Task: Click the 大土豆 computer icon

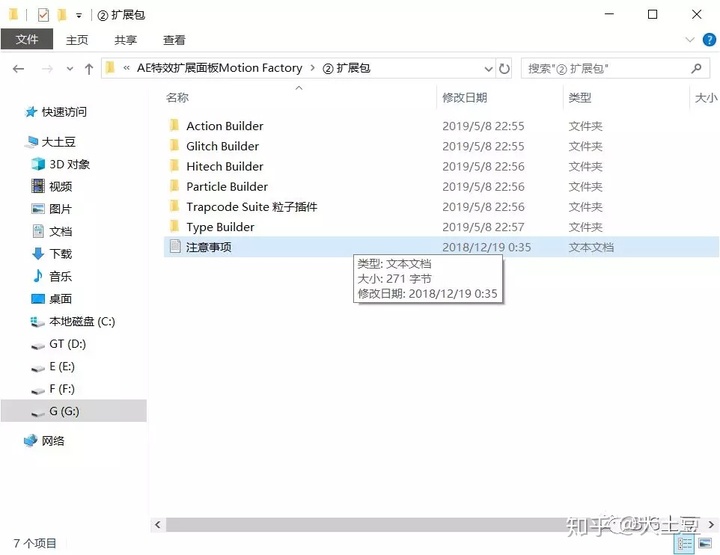Action: coord(32,141)
